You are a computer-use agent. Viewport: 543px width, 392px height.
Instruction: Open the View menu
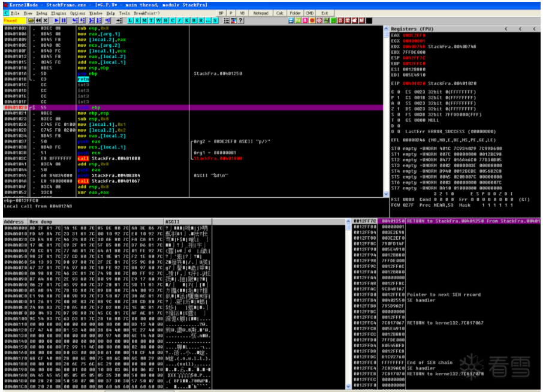pyautogui.click(x=28, y=13)
